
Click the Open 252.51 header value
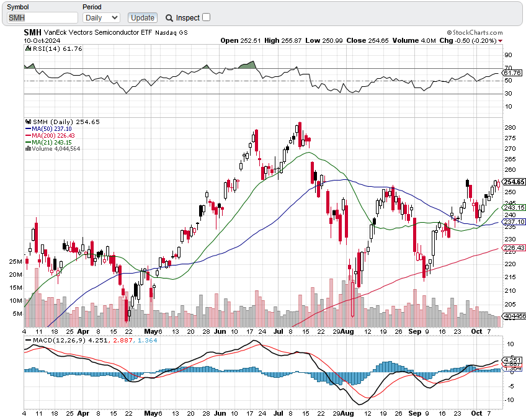click(x=241, y=40)
